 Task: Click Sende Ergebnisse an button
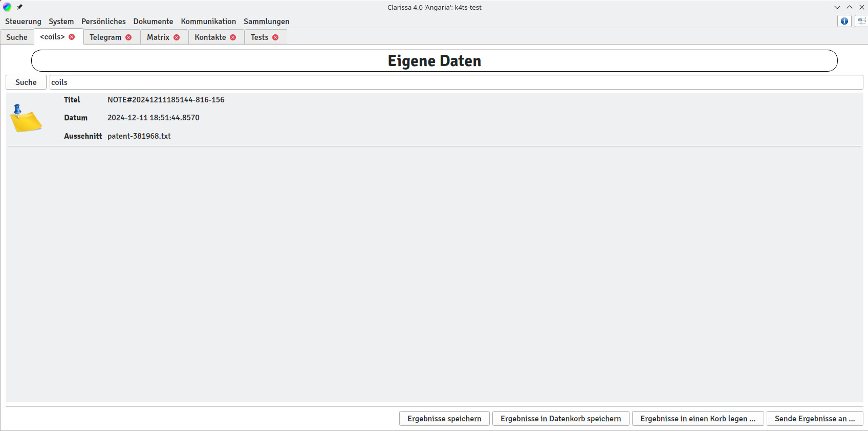[x=815, y=419]
